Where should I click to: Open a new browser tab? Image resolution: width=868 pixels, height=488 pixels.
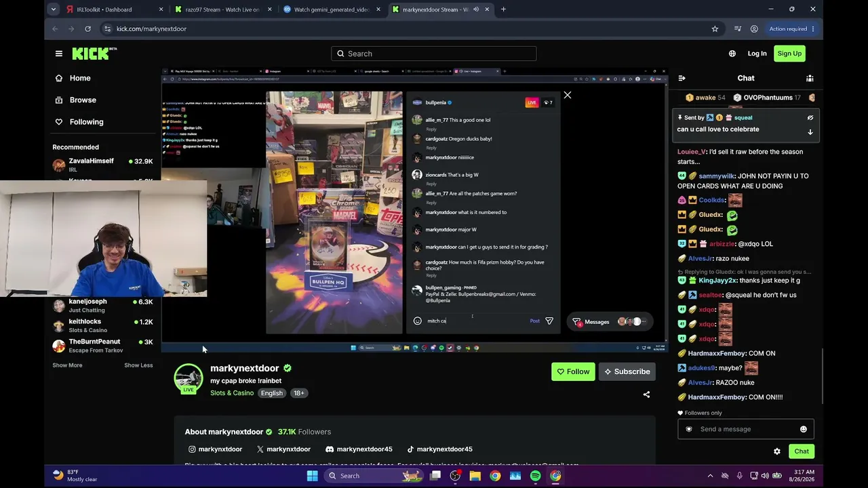pos(503,9)
